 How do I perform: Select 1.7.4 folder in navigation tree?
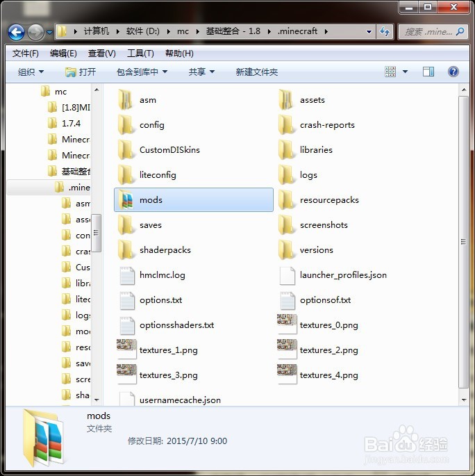[64, 123]
